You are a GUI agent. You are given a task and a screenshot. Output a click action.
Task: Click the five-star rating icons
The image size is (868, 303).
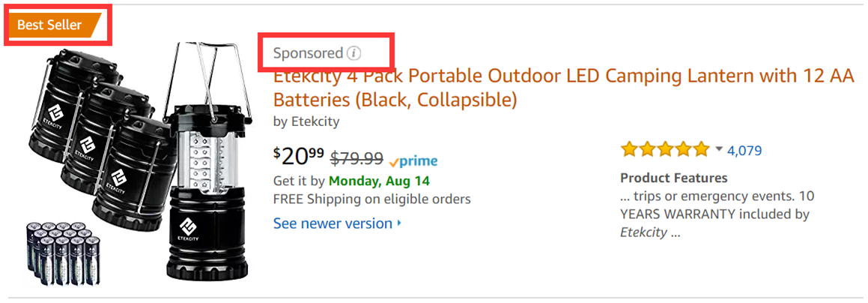point(664,150)
